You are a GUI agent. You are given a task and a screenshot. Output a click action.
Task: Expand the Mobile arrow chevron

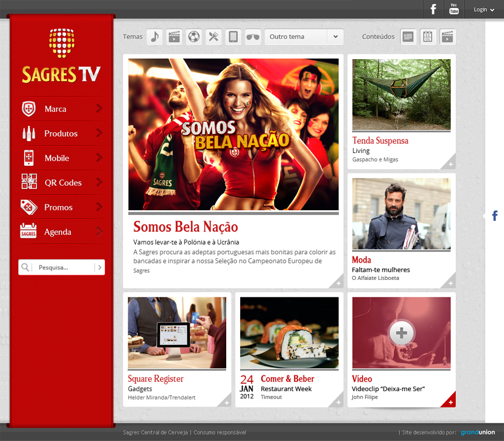point(99,158)
